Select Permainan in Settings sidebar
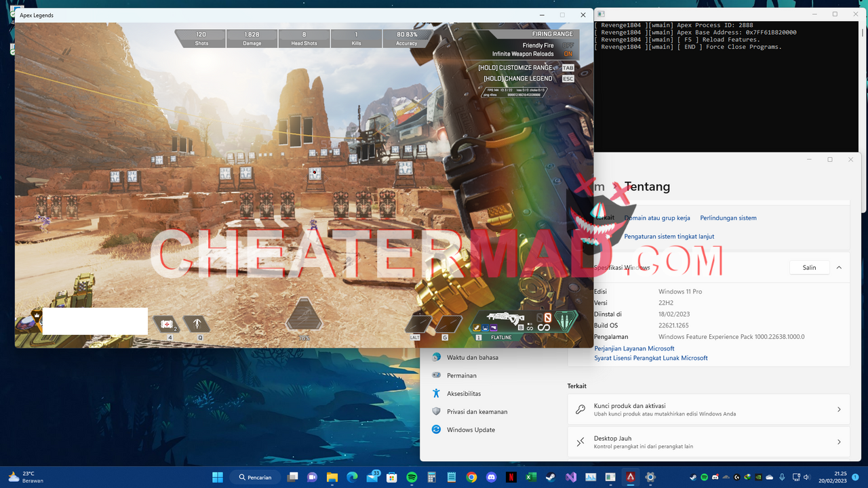This screenshot has width=868, height=488. tap(461, 375)
